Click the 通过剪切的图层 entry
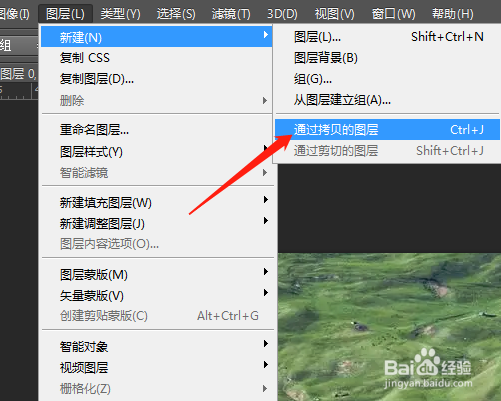The width and height of the screenshot is (501, 401). tap(387, 151)
